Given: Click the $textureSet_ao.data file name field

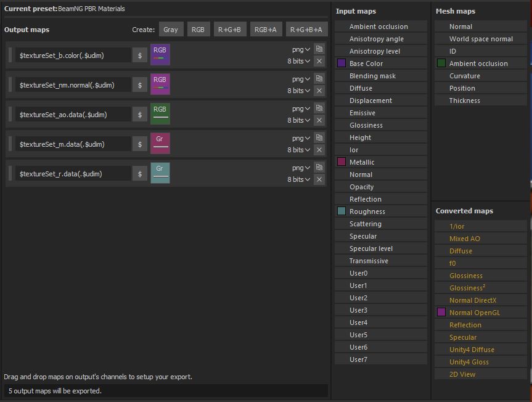Looking at the screenshot, I should tap(73, 115).
